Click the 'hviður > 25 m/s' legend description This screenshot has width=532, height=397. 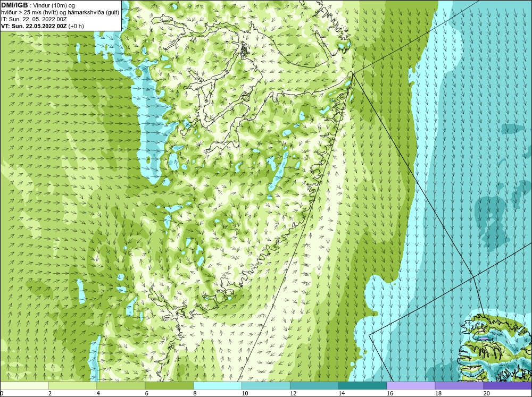click(60, 12)
